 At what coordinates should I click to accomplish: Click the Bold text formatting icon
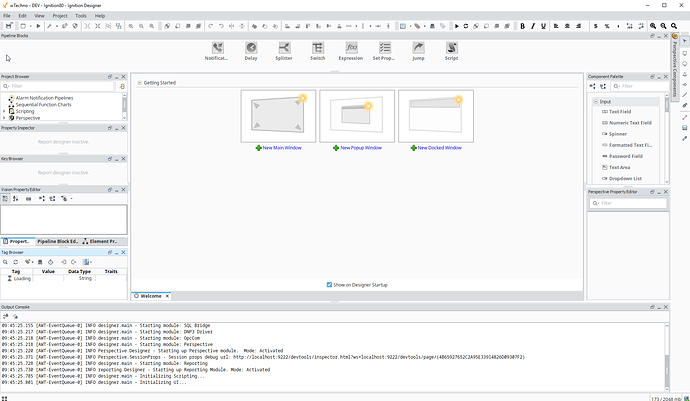point(522,26)
